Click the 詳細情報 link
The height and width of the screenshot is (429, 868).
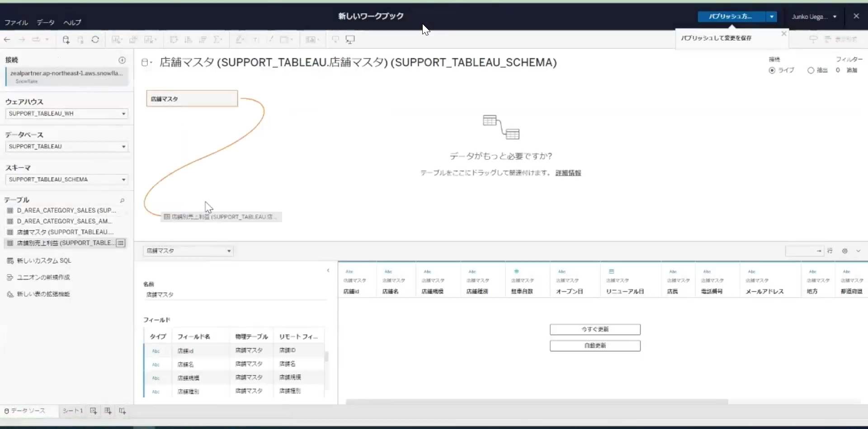tap(568, 173)
